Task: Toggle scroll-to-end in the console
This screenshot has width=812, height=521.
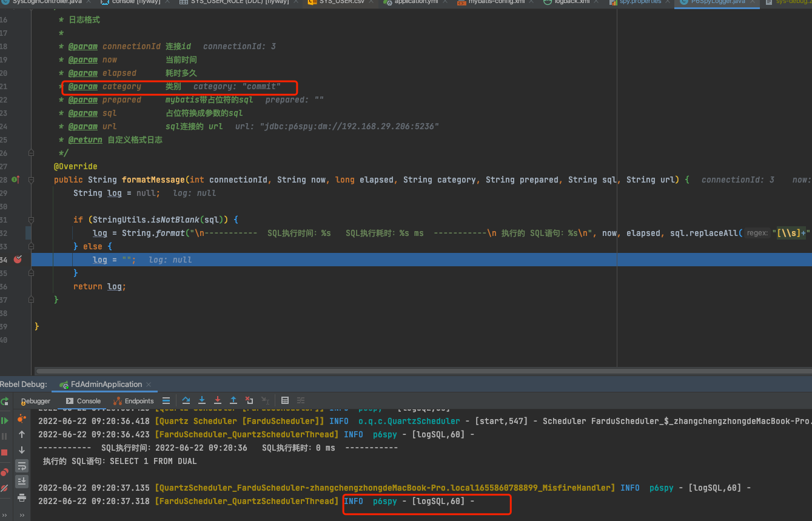Action: click(22, 482)
